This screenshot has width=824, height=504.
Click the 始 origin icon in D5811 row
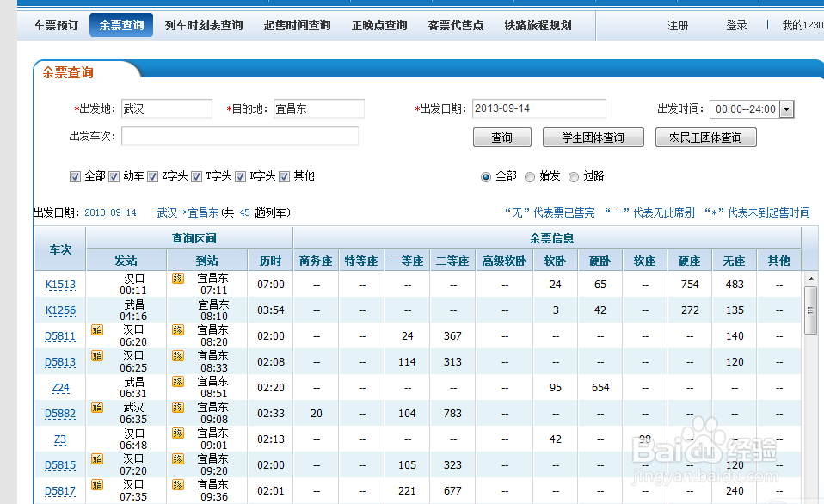pyautogui.click(x=97, y=330)
